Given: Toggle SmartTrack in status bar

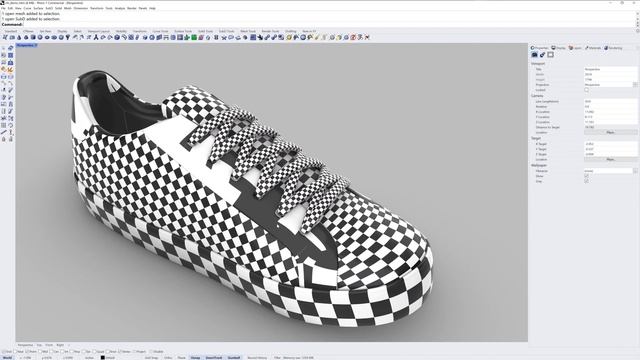Looking at the screenshot, I should point(213,358).
